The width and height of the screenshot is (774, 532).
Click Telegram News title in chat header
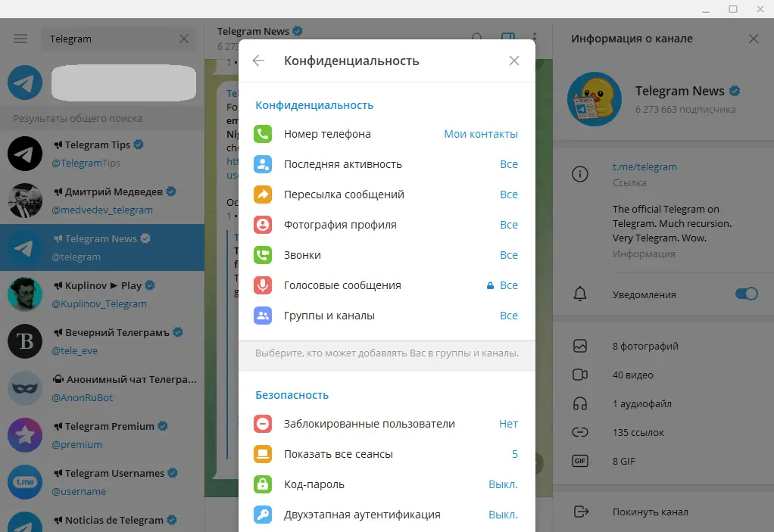pyautogui.click(x=253, y=31)
